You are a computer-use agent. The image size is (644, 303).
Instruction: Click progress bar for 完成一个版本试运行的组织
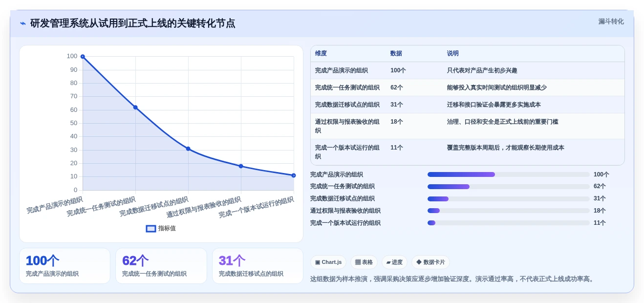(509, 223)
